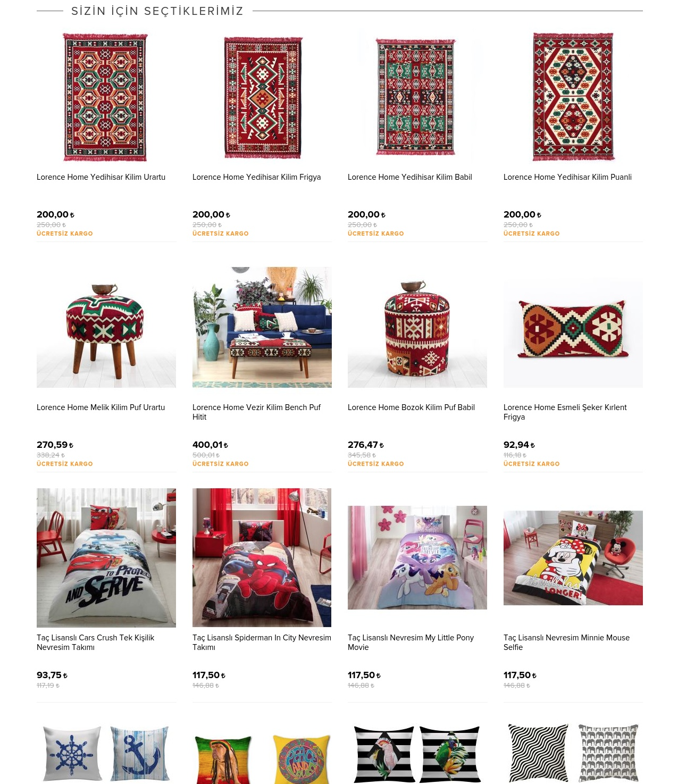
Task: Open the Lorence Home Vezir Kilim Bench Puf Hitit link
Action: point(256,412)
